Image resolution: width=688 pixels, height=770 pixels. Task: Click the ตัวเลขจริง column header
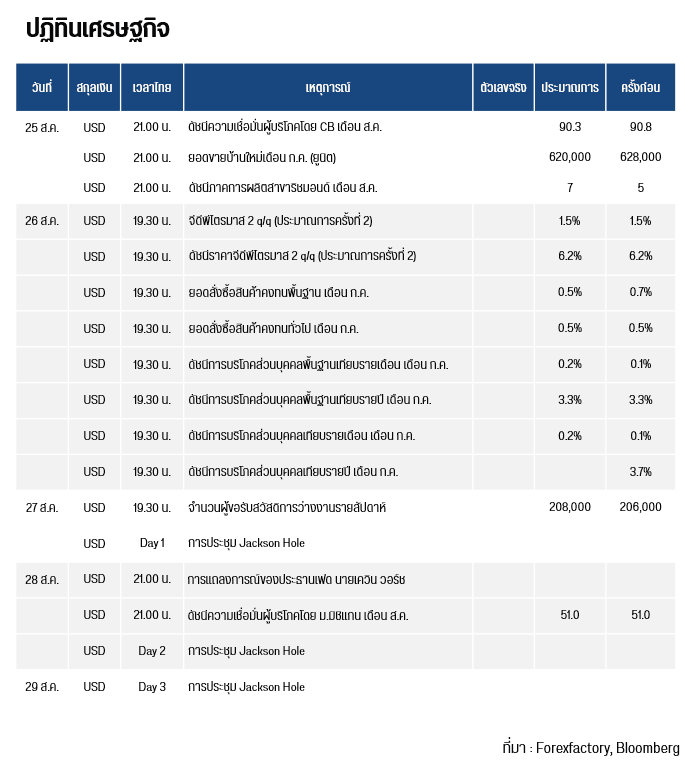click(503, 87)
